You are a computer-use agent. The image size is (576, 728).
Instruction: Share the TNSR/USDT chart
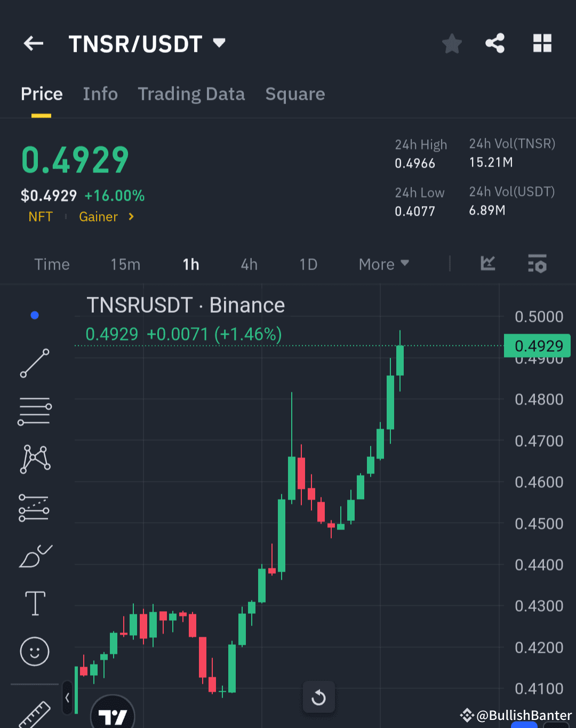(x=495, y=44)
